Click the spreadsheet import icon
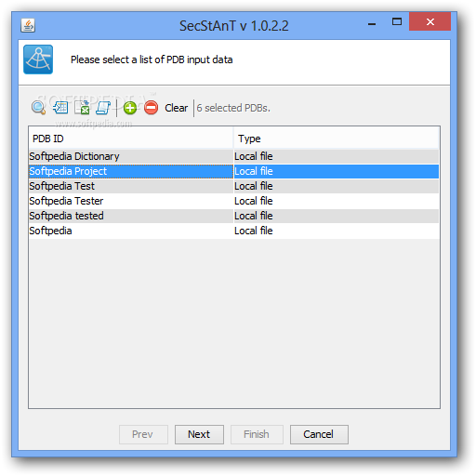The image size is (476, 476). click(x=82, y=108)
